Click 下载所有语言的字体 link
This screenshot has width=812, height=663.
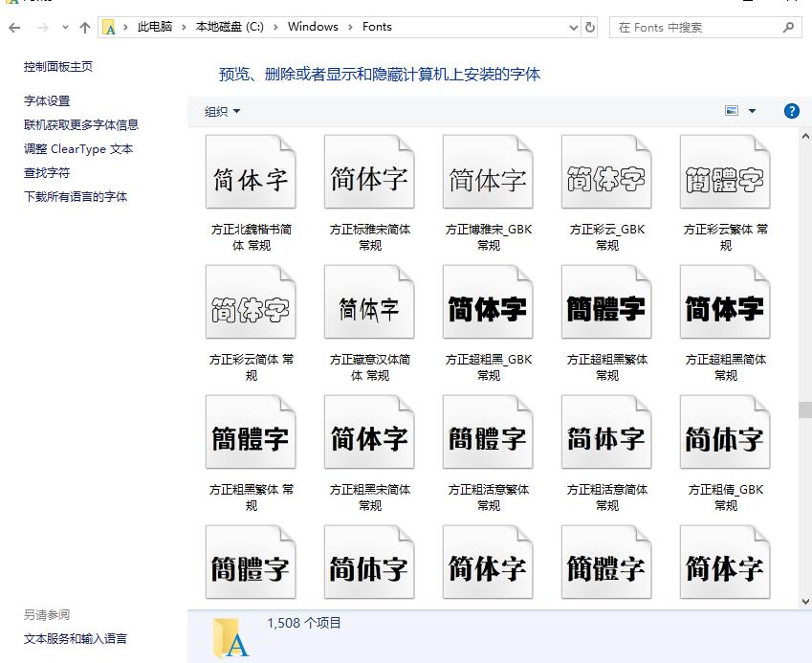click(76, 197)
